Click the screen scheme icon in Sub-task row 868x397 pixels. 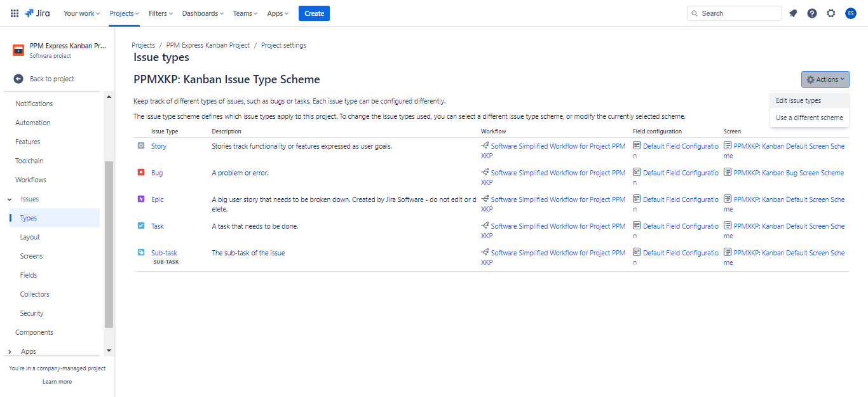point(728,252)
